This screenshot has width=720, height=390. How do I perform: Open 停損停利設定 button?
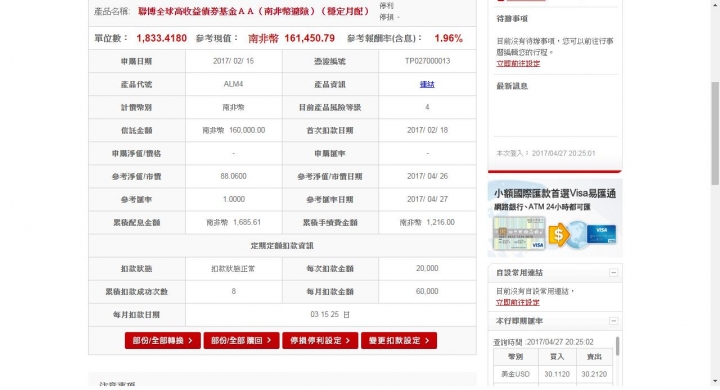pyautogui.click(x=320, y=340)
